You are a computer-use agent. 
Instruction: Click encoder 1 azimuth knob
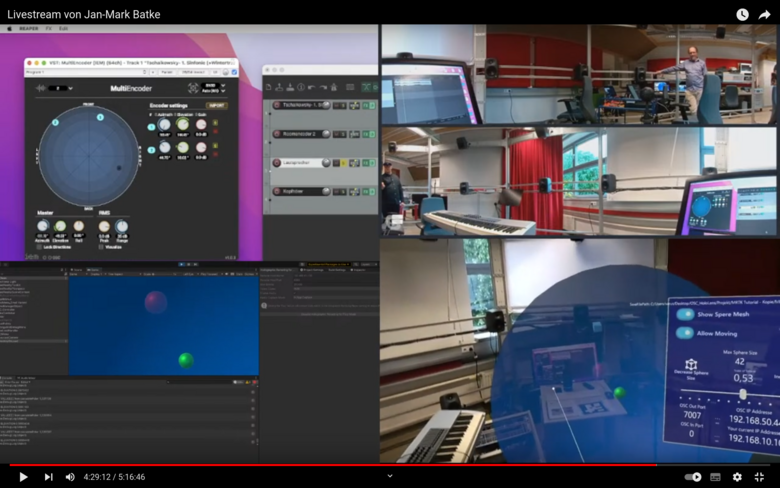[165, 124]
